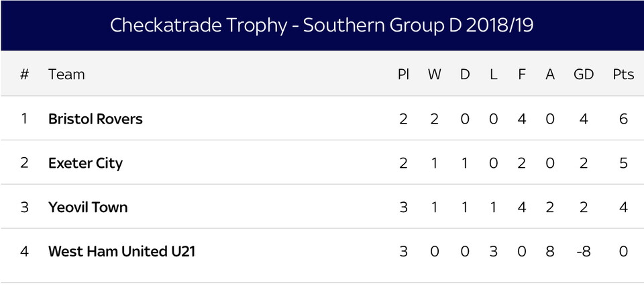Viewport: 644px width, 286px height.
Task: Click the L column header
Action: pyautogui.click(x=494, y=74)
